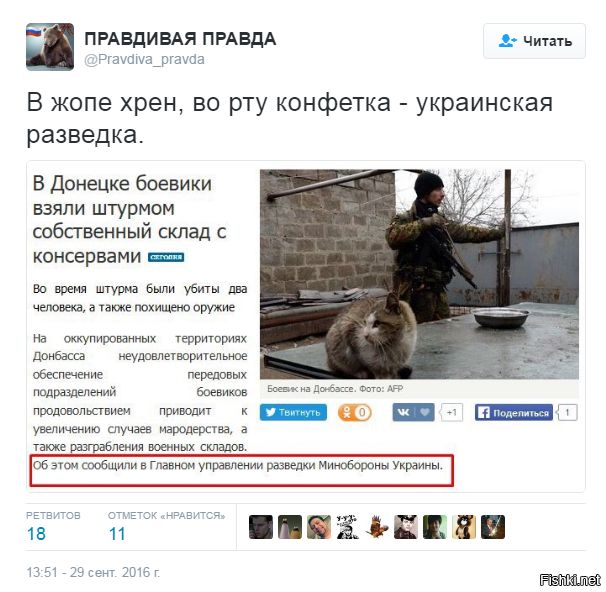Click the Facebook share count bubble

click(567, 412)
